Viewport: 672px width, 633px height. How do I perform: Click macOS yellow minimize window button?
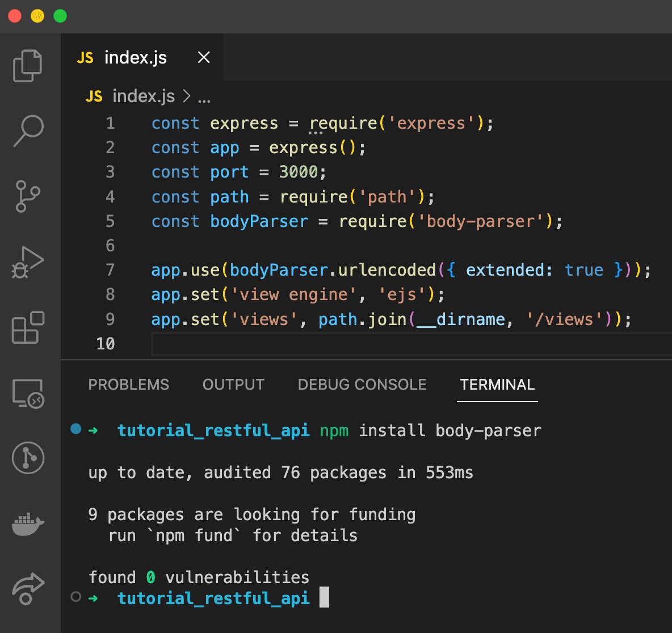pyautogui.click(x=37, y=16)
